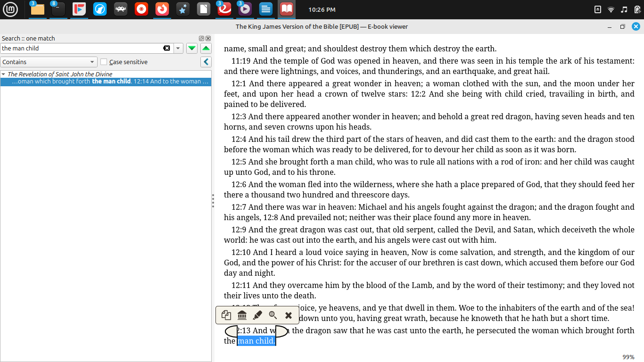Open the blue stars app in panel

point(183,9)
